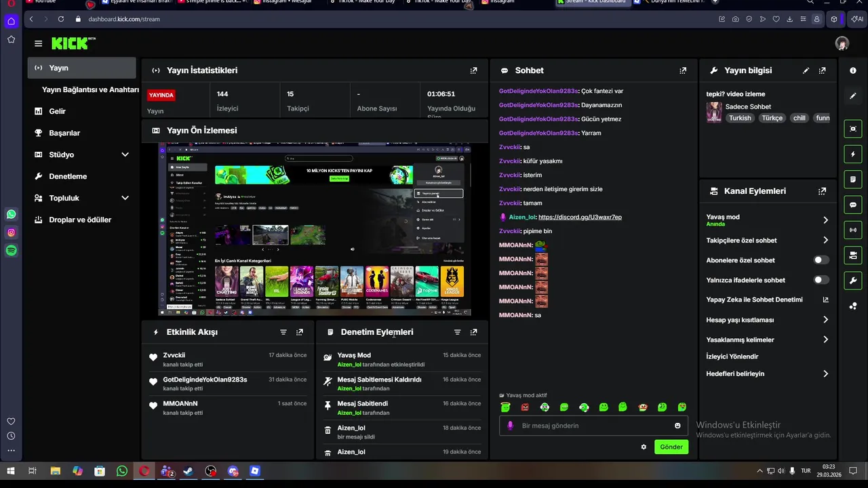Open Spotify in the browser sidebar
Image resolution: width=868 pixels, height=488 pixels.
[x=11, y=251]
